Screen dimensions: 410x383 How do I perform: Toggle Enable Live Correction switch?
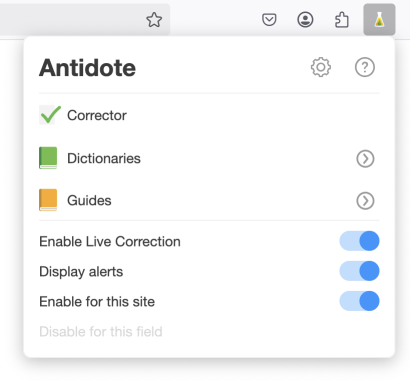(359, 241)
